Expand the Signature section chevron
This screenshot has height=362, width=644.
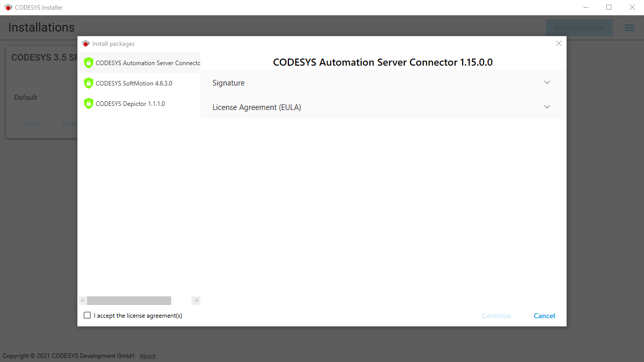[x=547, y=82]
